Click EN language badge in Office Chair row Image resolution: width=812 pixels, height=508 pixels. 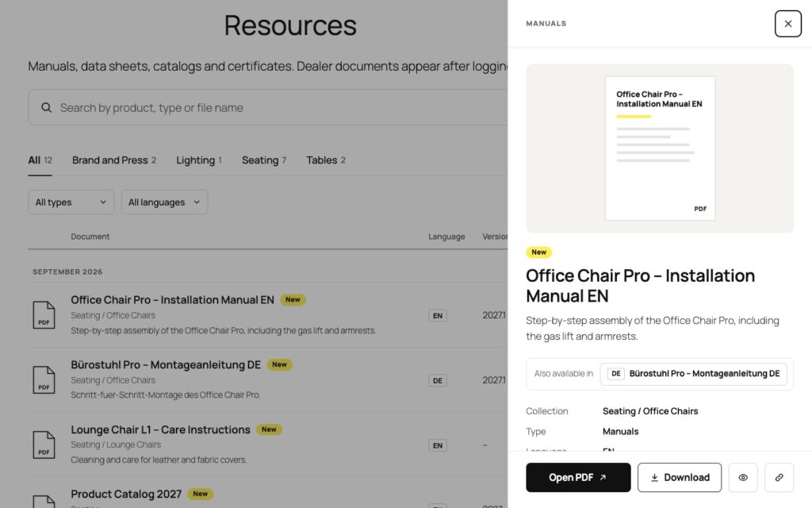pyautogui.click(x=438, y=316)
